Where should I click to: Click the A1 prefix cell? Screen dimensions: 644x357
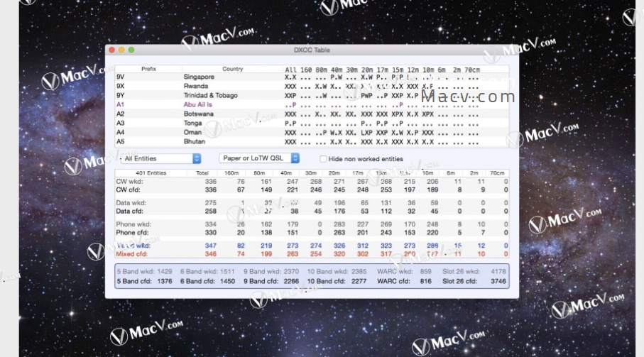tap(120, 104)
